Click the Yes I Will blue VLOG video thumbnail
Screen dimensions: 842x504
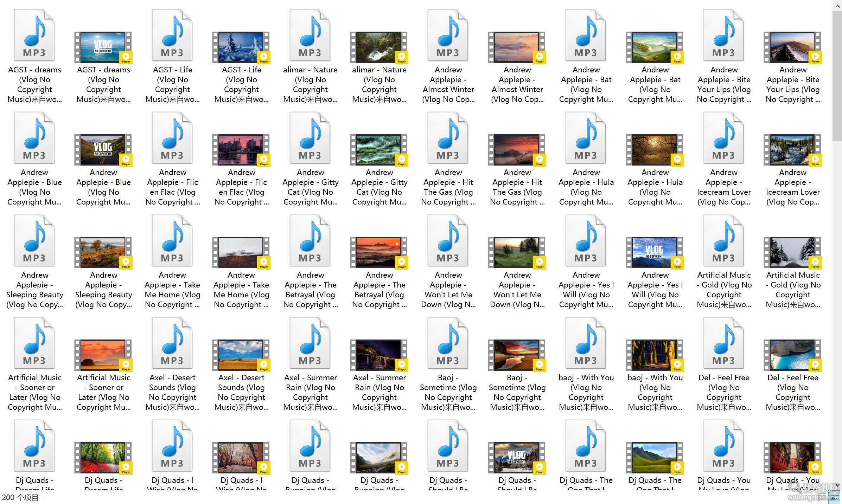pos(655,252)
